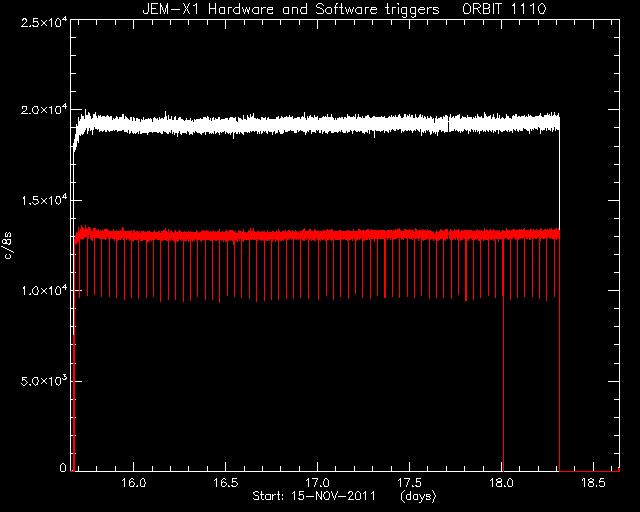640x512 pixels.
Task: Click the 'ORBIT 1110' text in title
Action: click(x=504, y=9)
